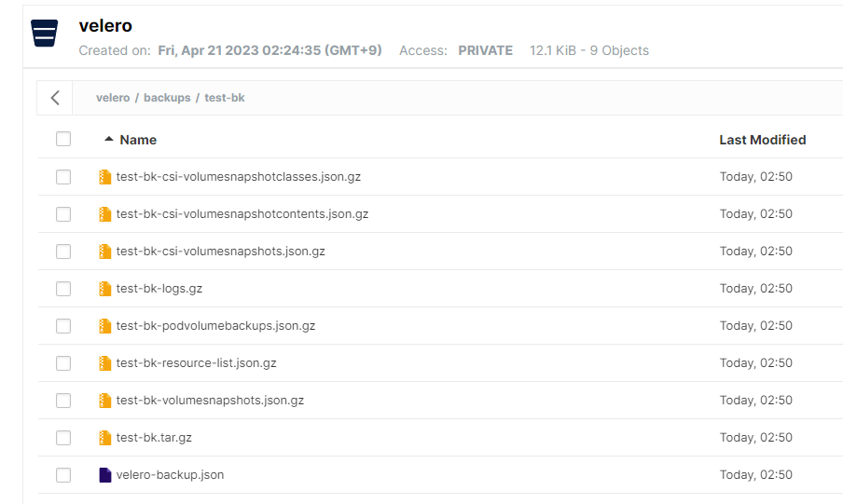Open file test-bk-resource-list.json.gz
Viewport: 843px width, 504px height.
(x=196, y=363)
